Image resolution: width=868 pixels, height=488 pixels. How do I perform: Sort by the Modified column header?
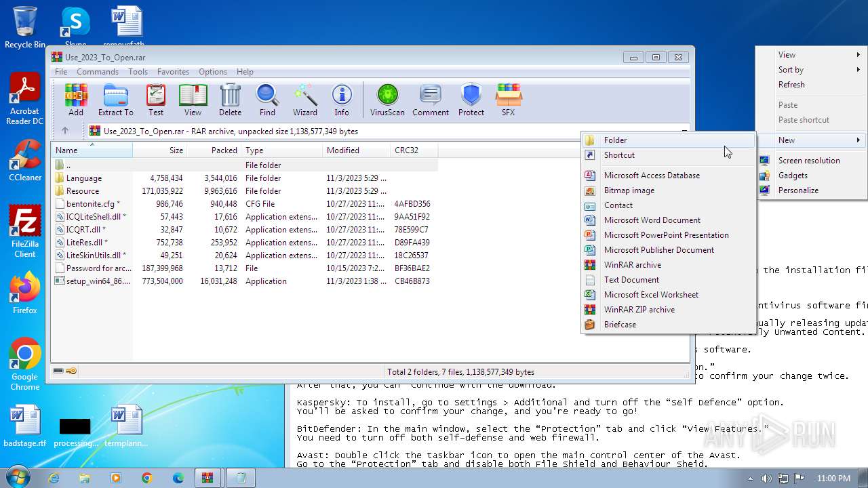(356, 150)
